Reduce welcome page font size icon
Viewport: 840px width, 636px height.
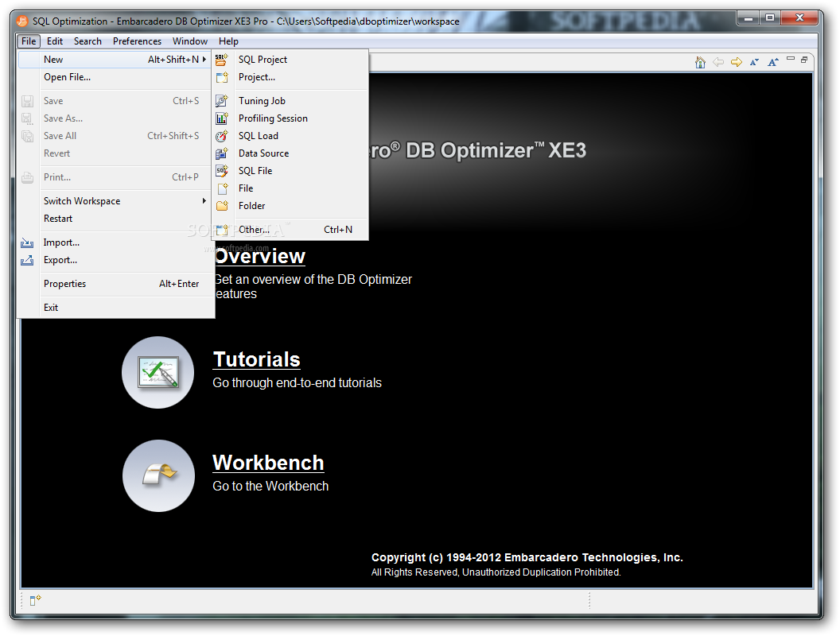pyautogui.click(x=754, y=62)
